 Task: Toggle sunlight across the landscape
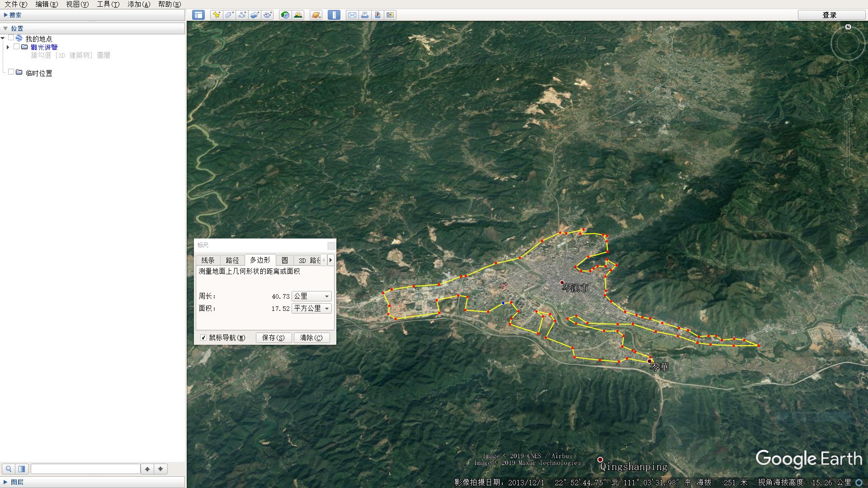(298, 15)
